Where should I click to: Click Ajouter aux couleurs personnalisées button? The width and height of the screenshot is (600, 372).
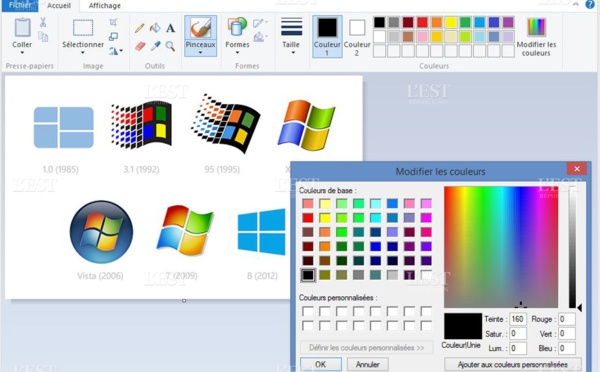click(513, 364)
